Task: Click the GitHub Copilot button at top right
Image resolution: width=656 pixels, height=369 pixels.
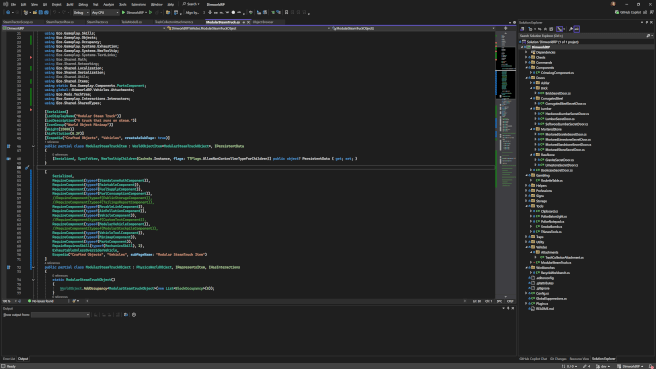Action: pyautogui.click(x=631, y=13)
